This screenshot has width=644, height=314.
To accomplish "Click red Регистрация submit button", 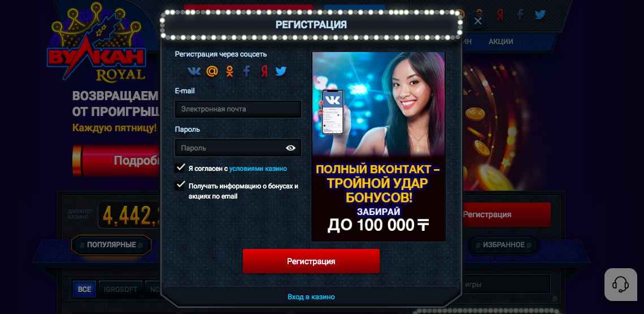I will 311,261.
